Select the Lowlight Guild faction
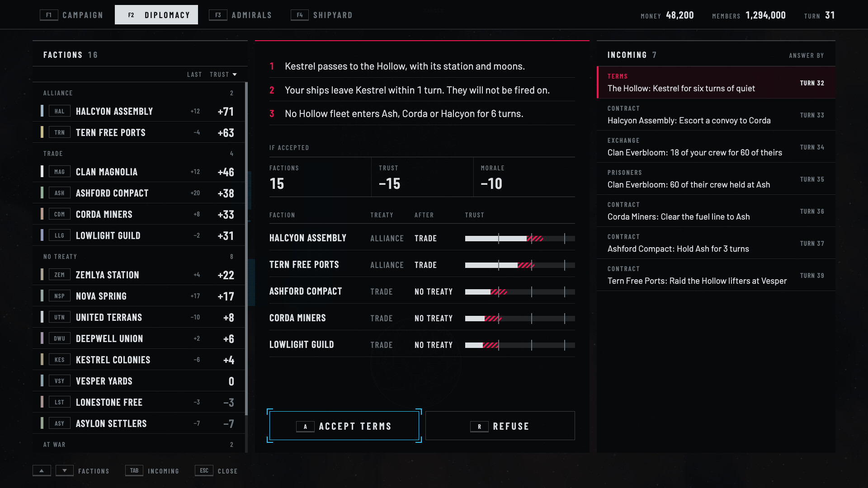 pyautogui.click(x=138, y=235)
